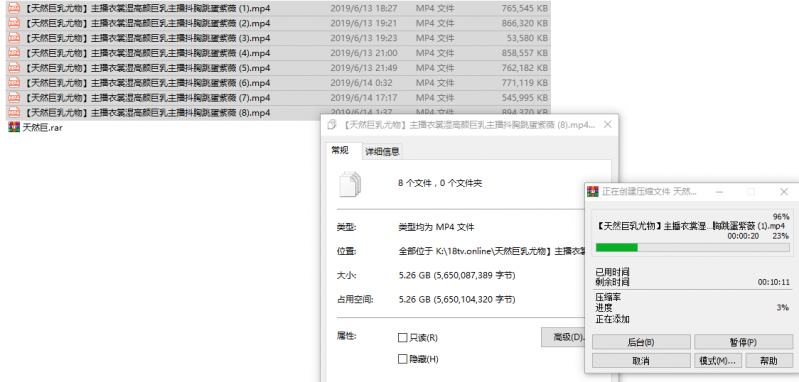Click the file icon for (3).mp4
799x382 pixels.
[x=14, y=38]
